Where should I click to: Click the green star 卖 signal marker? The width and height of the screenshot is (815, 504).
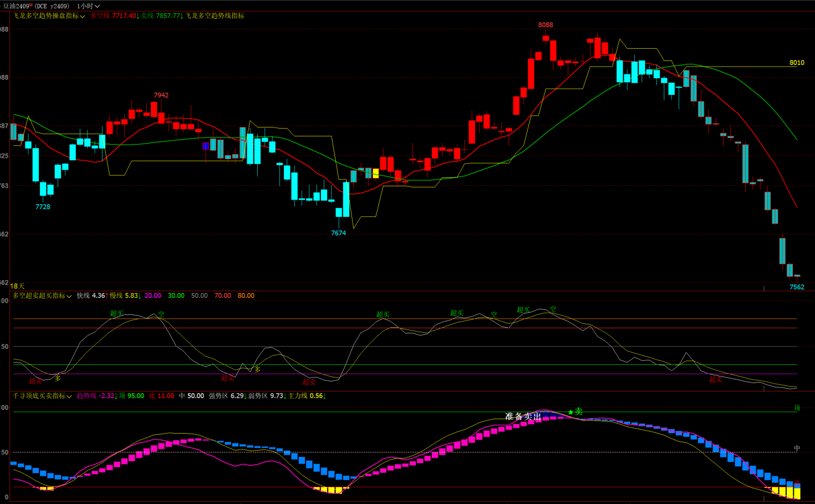click(x=575, y=411)
